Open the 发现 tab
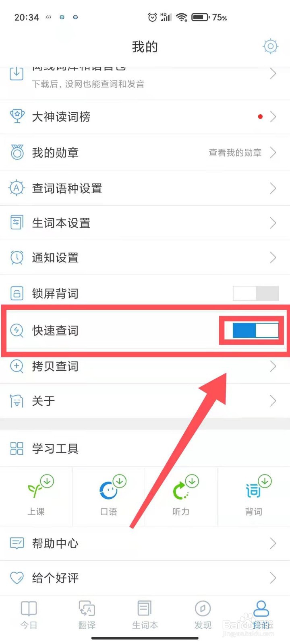 click(203, 615)
